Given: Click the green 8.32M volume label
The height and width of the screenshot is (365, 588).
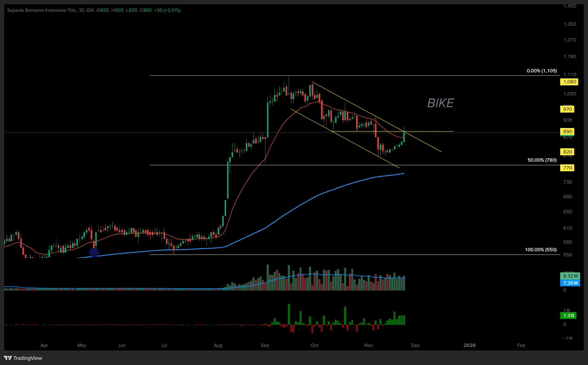Looking at the screenshot, I should click(570, 276).
